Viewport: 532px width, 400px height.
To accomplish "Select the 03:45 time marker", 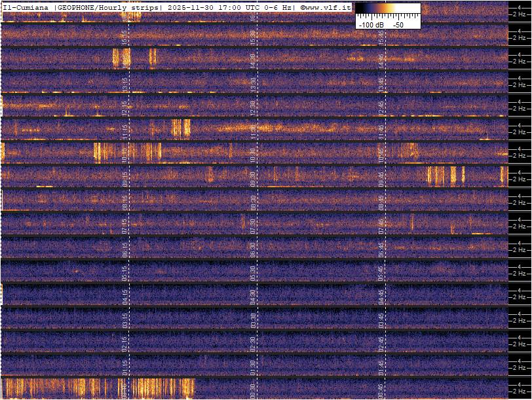I will tap(381, 319).
